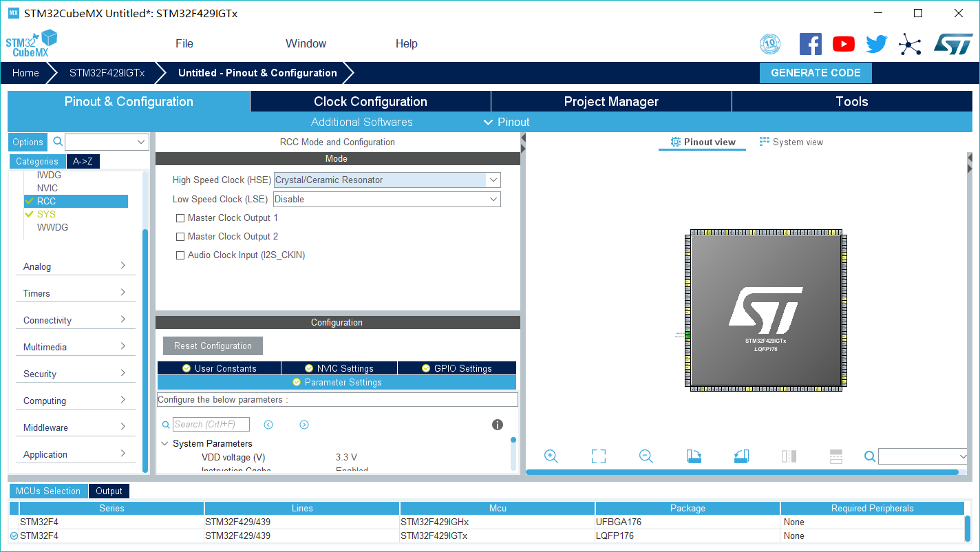This screenshot has height=552, width=980.
Task: Zoom out of the pinout view
Action: pyautogui.click(x=646, y=456)
